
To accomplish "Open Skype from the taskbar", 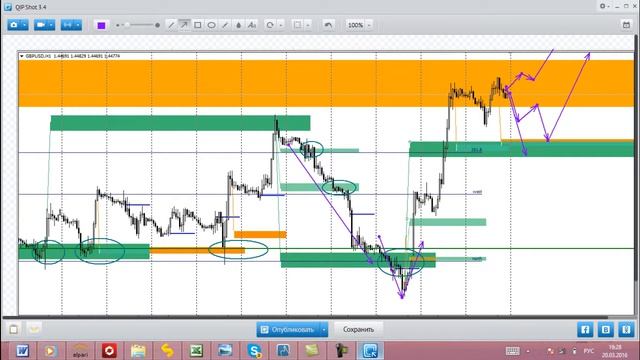I will pyautogui.click(x=254, y=351).
